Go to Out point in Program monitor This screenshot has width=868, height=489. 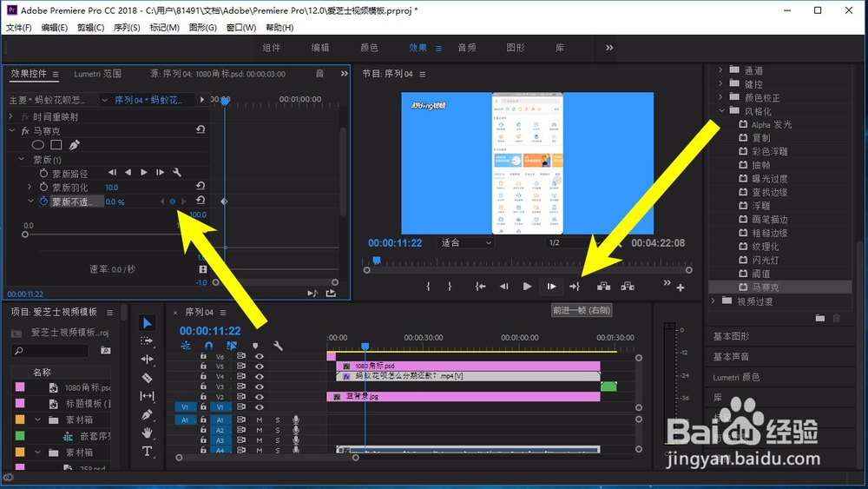tap(574, 287)
